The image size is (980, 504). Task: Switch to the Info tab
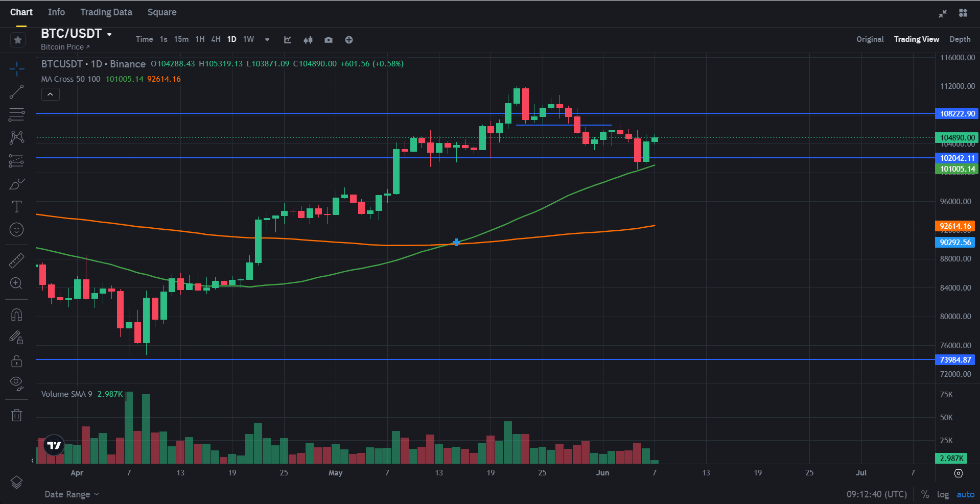(56, 12)
